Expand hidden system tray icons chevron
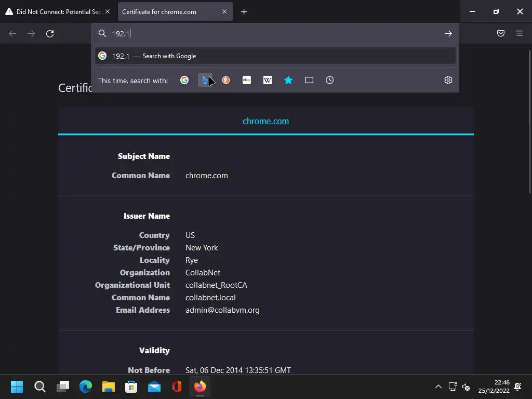This screenshot has width=532, height=399. click(x=438, y=387)
